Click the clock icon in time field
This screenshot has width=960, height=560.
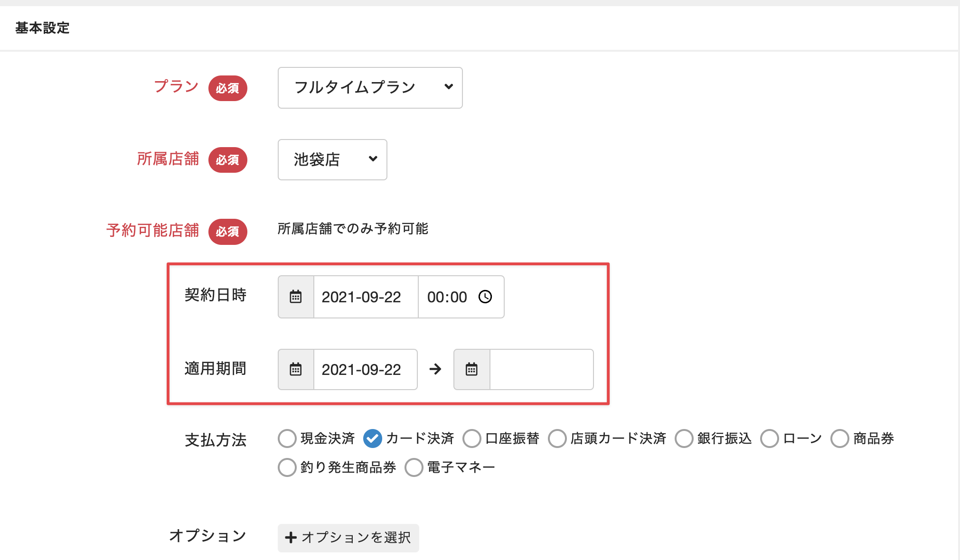point(485,297)
